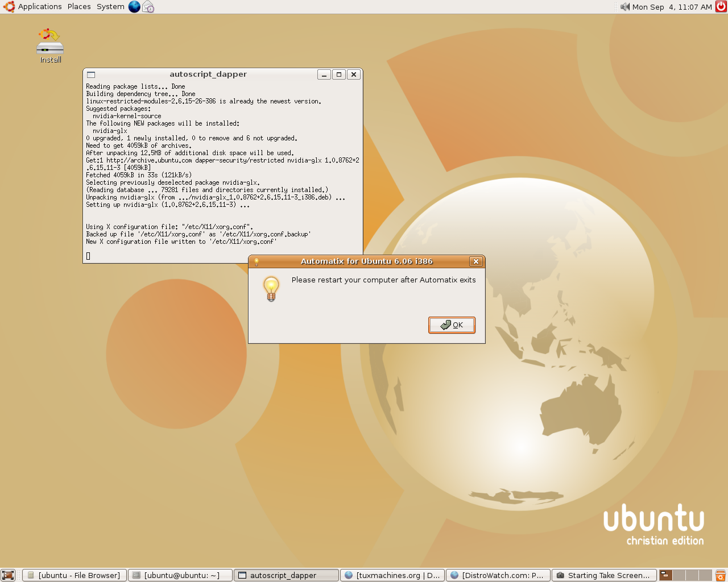This screenshot has width=728, height=582.
Task: Click the clock showing Mon Sep 4
Action: pos(672,7)
